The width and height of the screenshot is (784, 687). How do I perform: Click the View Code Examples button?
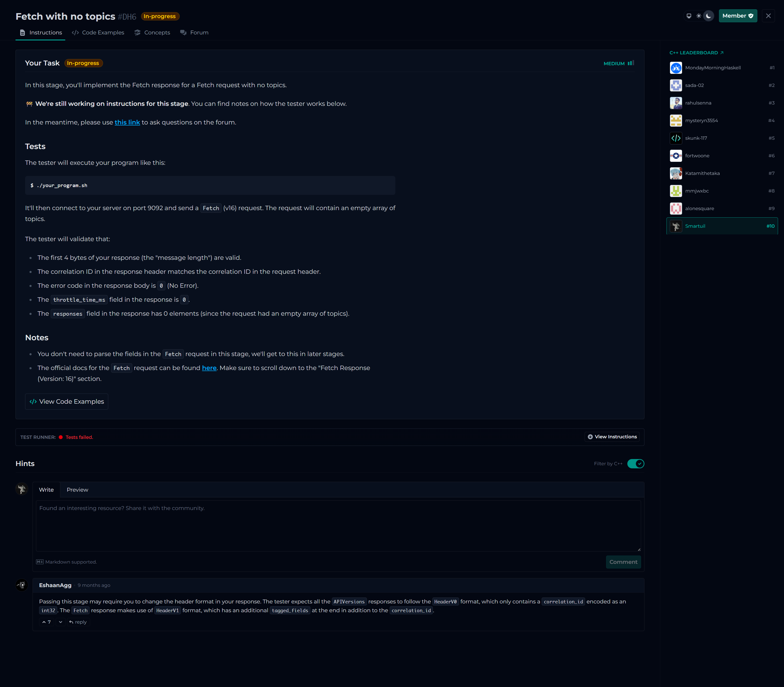[67, 401]
